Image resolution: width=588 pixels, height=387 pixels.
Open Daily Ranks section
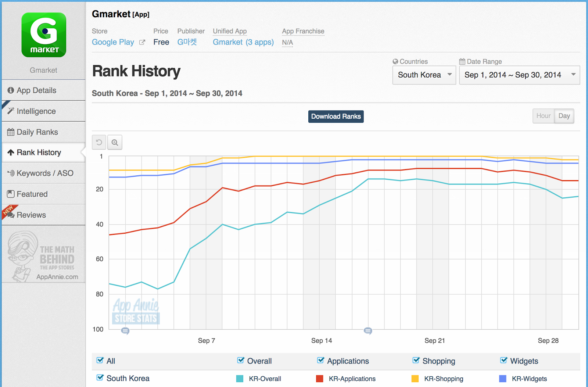coord(44,132)
